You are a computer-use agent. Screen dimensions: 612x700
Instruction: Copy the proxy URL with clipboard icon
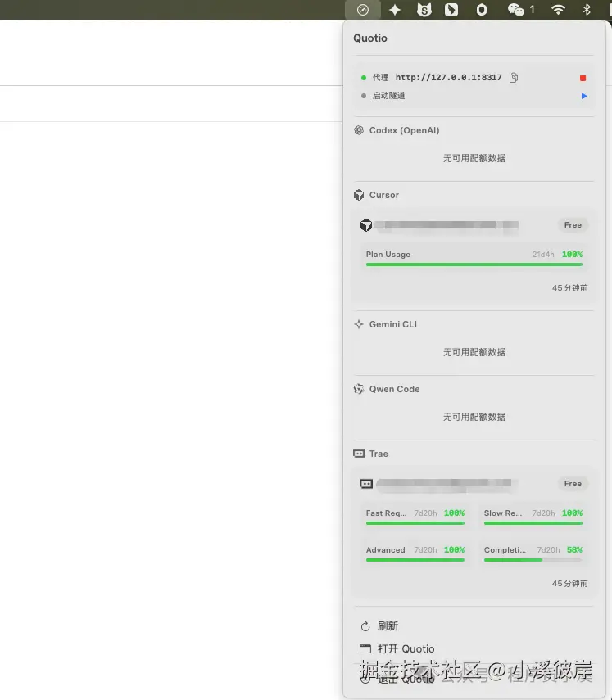pos(514,78)
